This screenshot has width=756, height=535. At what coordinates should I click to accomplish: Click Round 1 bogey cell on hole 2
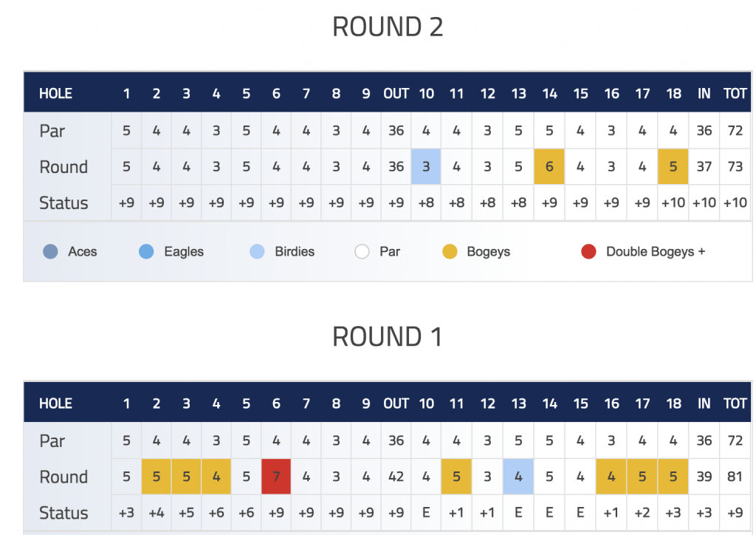[x=157, y=477]
